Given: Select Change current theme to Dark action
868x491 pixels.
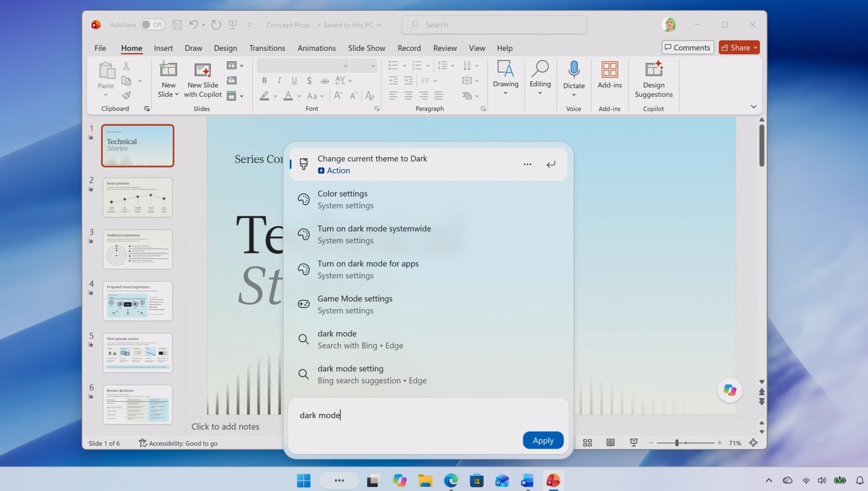Looking at the screenshot, I should point(429,164).
